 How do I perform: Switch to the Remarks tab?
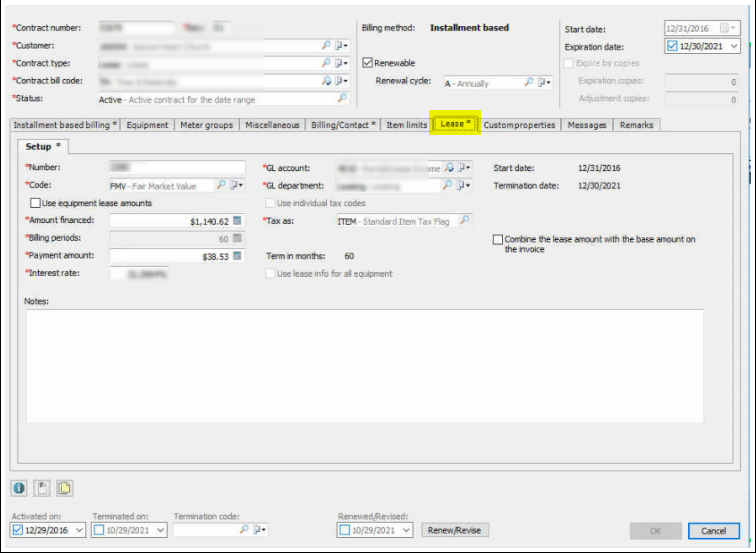pos(636,125)
